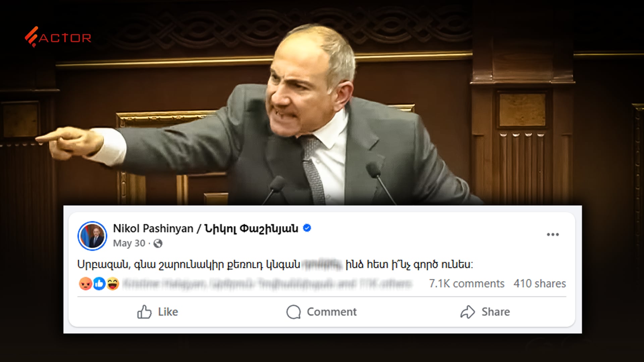The height and width of the screenshot is (362, 644).
Task: View the 7.1K comments
Action: coord(467,284)
